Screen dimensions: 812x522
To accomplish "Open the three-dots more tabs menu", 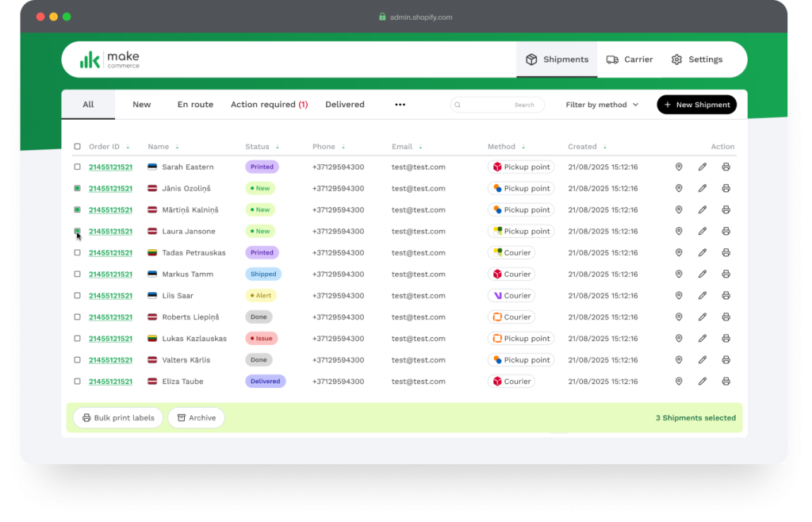I will [x=400, y=105].
